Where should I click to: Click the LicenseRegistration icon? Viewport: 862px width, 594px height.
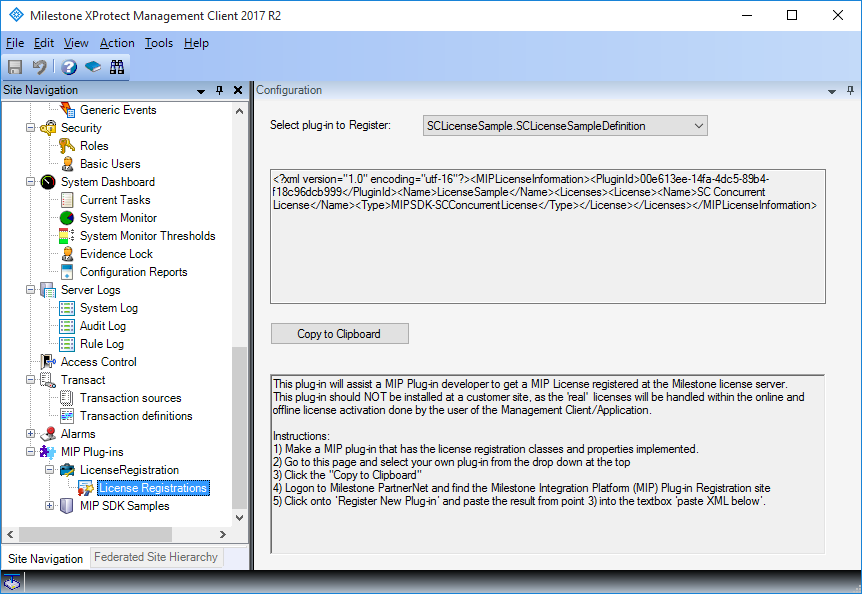point(67,470)
